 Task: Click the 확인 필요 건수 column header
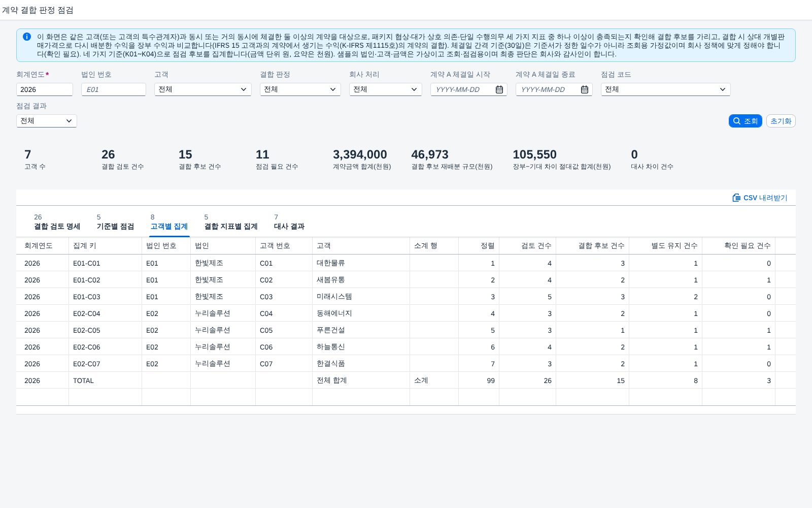coord(739,246)
